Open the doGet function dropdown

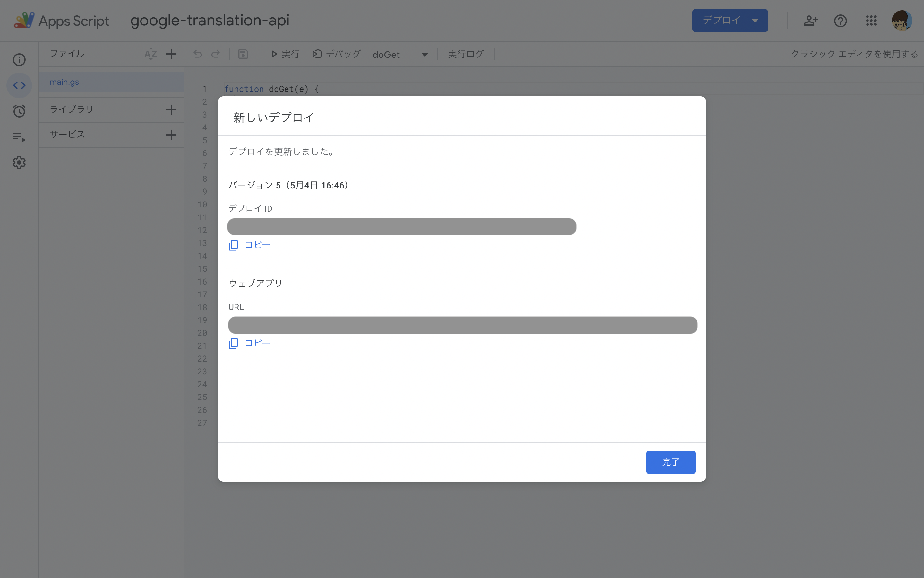click(400, 54)
